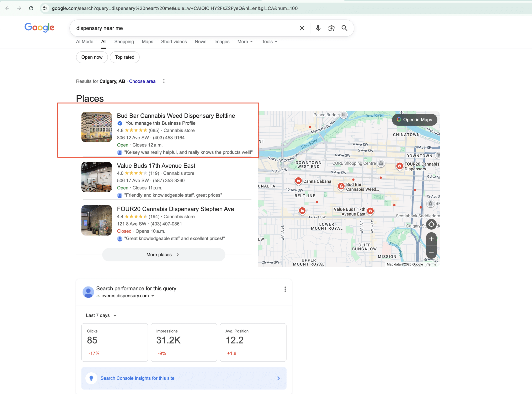Open Google Lens camera search
Image resolution: width=532 pixels, height=394 pixels.
pyautogui.click(x=331, y=28)
